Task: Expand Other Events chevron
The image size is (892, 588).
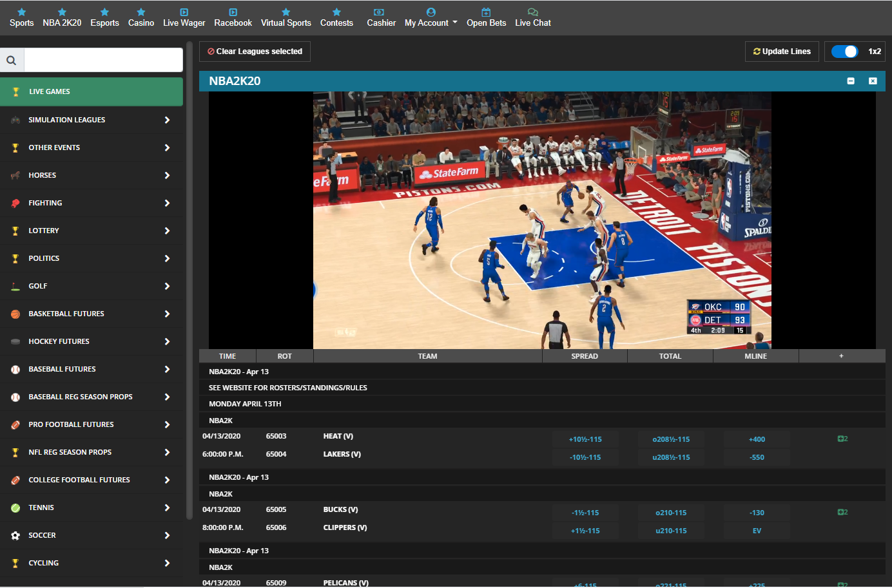Action: (x=167, y=147)
